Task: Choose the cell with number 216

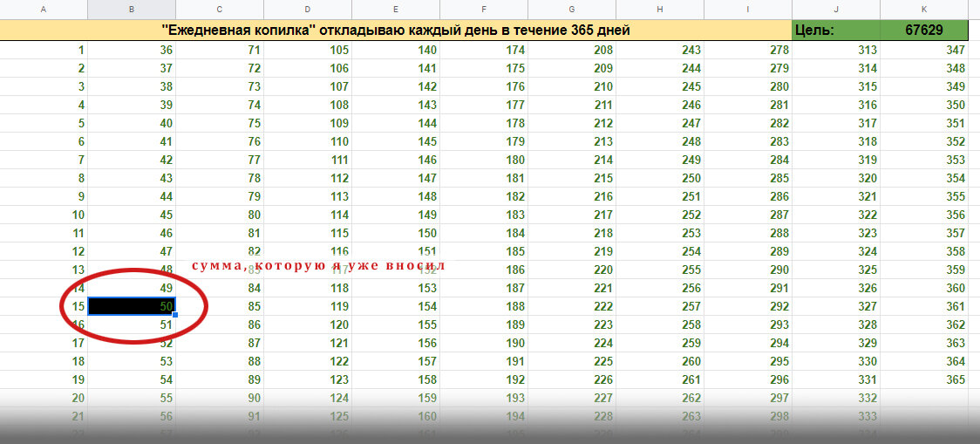Action: click(572, 196)
